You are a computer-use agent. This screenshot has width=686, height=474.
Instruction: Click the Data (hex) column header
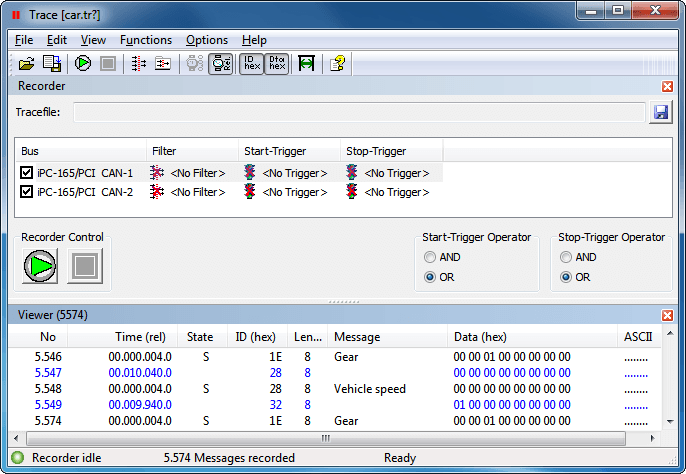click(x=532, y=337)
